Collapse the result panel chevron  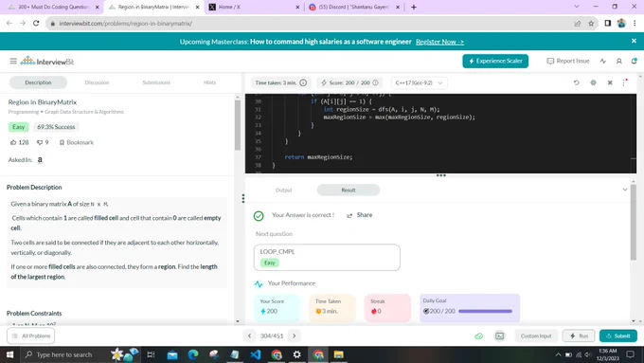tap(625, 190)
